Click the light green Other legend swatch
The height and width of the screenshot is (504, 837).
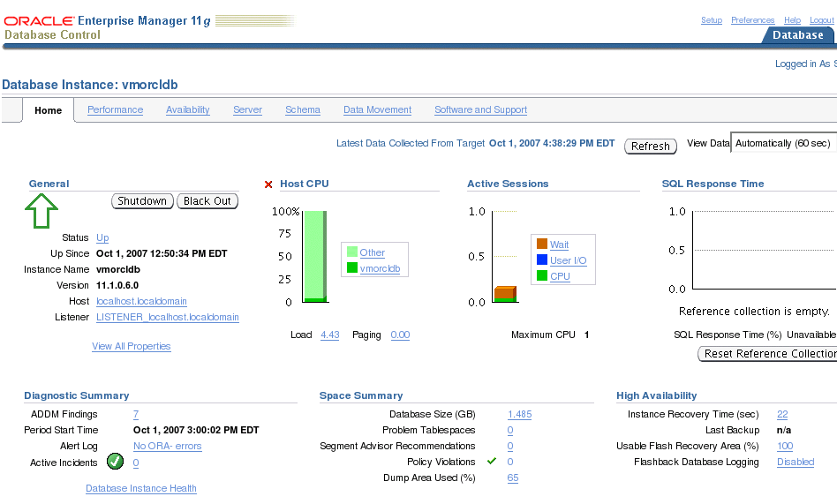coord(352,252)
